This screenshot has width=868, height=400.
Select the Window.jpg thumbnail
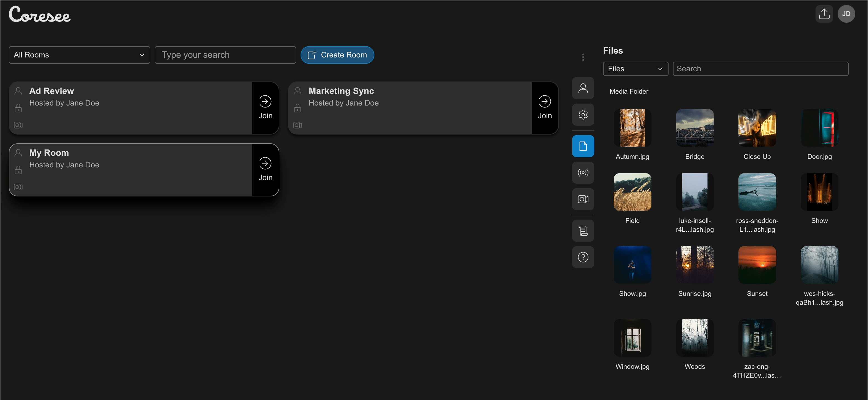(632, 338)
